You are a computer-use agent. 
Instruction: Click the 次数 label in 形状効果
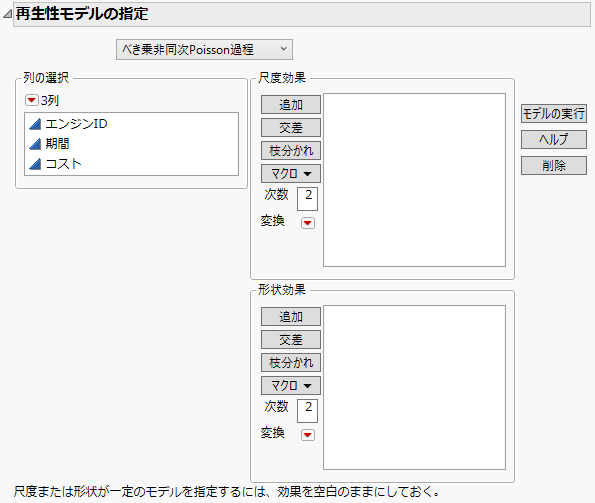point(276,406)
